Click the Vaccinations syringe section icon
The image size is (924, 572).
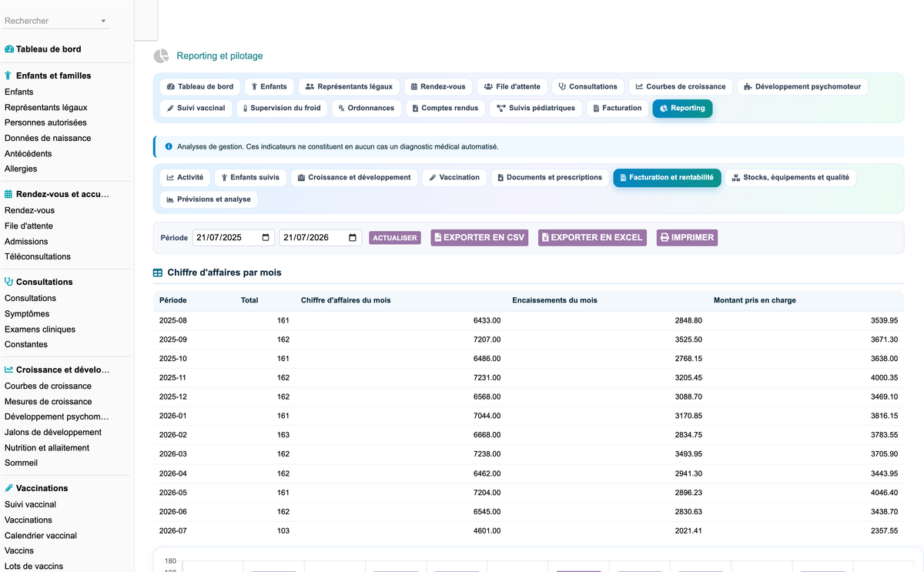[x=8, y=488]
